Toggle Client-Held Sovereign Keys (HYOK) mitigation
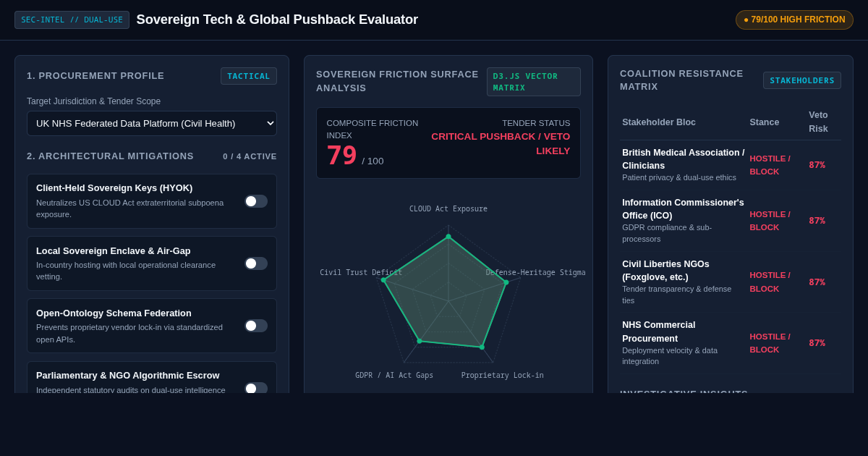The height and width of the screenshot is (456, 868). (x=256, y=201)
